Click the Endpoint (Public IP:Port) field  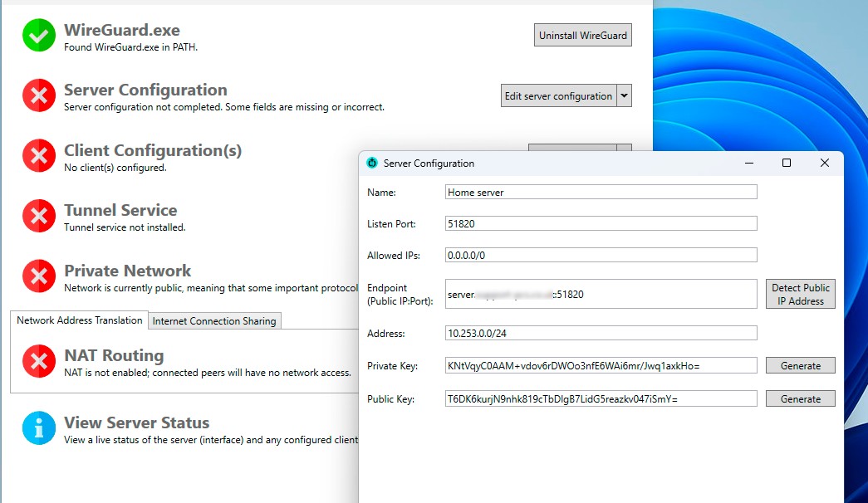pyautogui.click(x=601, y=294)
